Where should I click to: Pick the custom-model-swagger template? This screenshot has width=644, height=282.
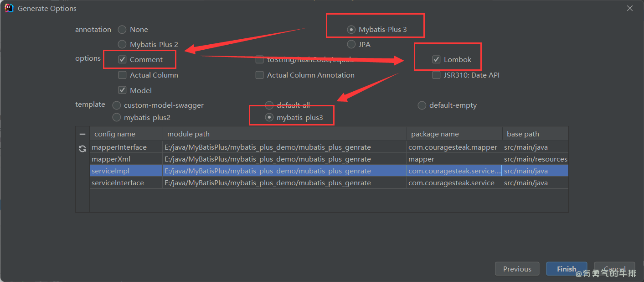coord(117,105)
